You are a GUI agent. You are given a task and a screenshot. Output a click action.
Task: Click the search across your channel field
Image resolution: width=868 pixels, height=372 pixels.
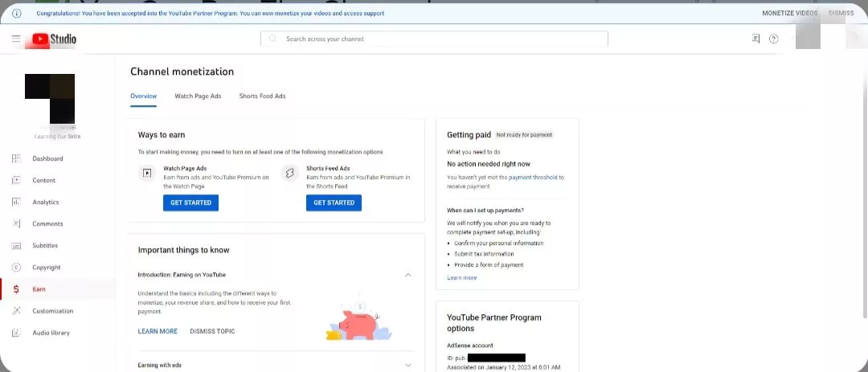pos(434,39)
